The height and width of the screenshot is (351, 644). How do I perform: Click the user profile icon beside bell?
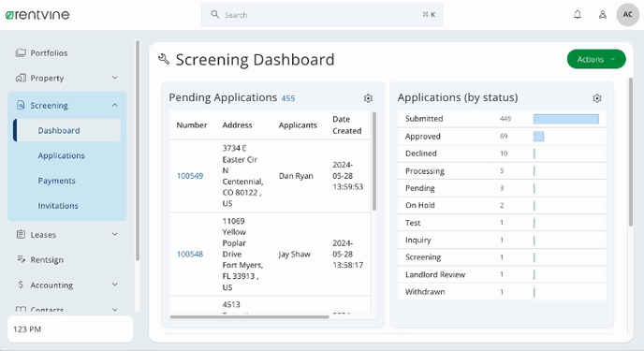(602, 15)
